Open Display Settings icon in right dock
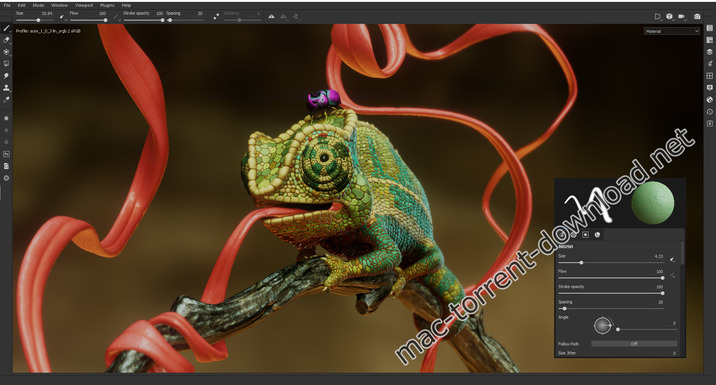This screenshot has width=716, height=385. pyautogui.click(x=710, y=88)
